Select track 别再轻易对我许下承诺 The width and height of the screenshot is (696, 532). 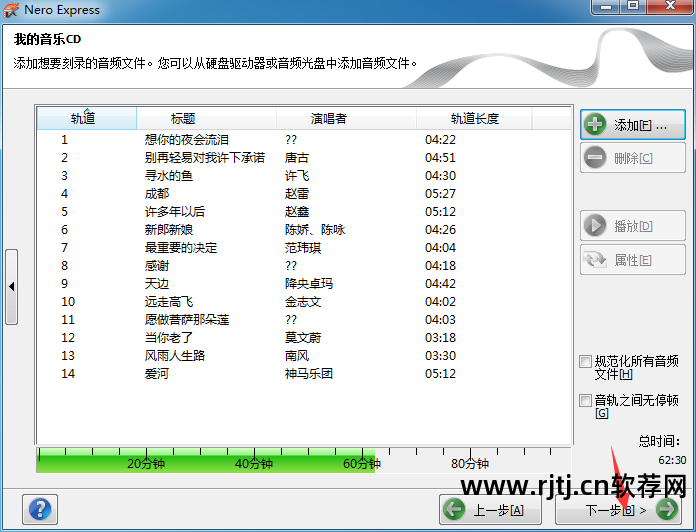pyautogui.click(x=205, y=158)
